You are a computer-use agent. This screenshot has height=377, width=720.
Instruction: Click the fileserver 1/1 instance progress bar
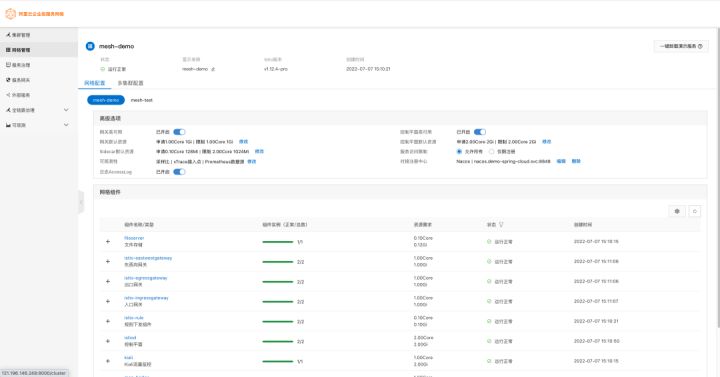[278, 242]
